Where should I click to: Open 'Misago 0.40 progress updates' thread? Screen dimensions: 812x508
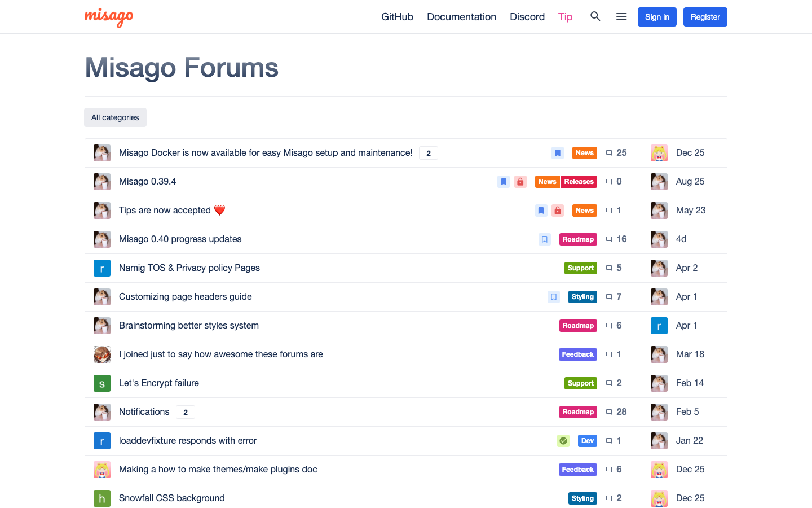pos(180,239)
